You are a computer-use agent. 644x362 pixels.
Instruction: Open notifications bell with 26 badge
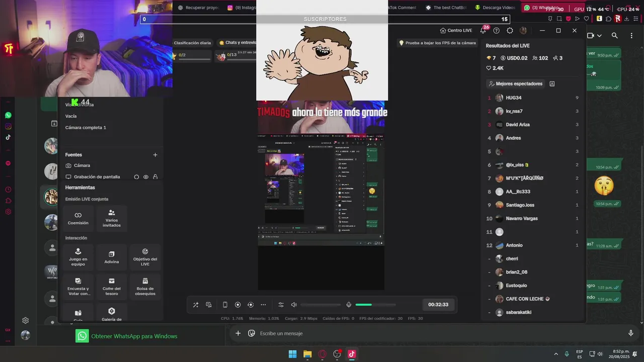pyautogui.click(x=484, y=30)
